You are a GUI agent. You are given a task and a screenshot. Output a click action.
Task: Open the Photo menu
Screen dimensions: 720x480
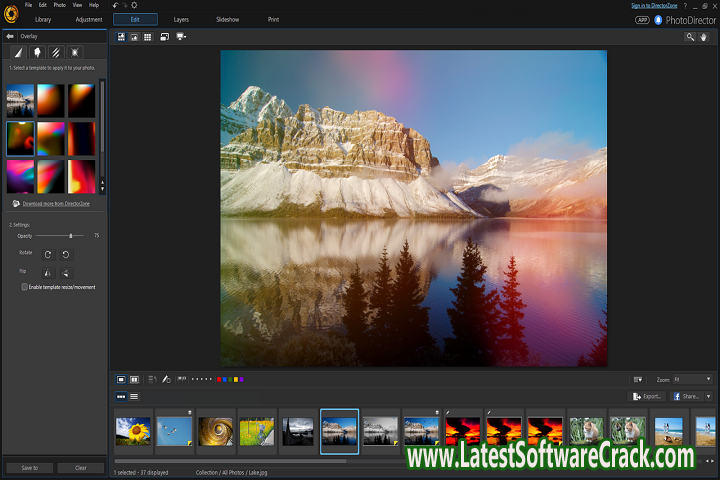point(60,5)
